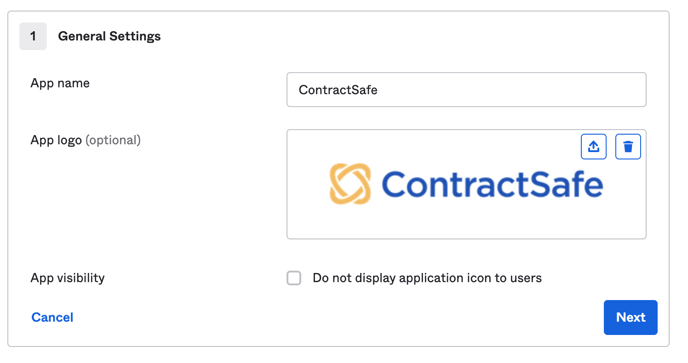The height and width of the screenshot is (363, 688).
Task: Click the blue ContractSafe wordmark in logo
Action: pos(492,184)
